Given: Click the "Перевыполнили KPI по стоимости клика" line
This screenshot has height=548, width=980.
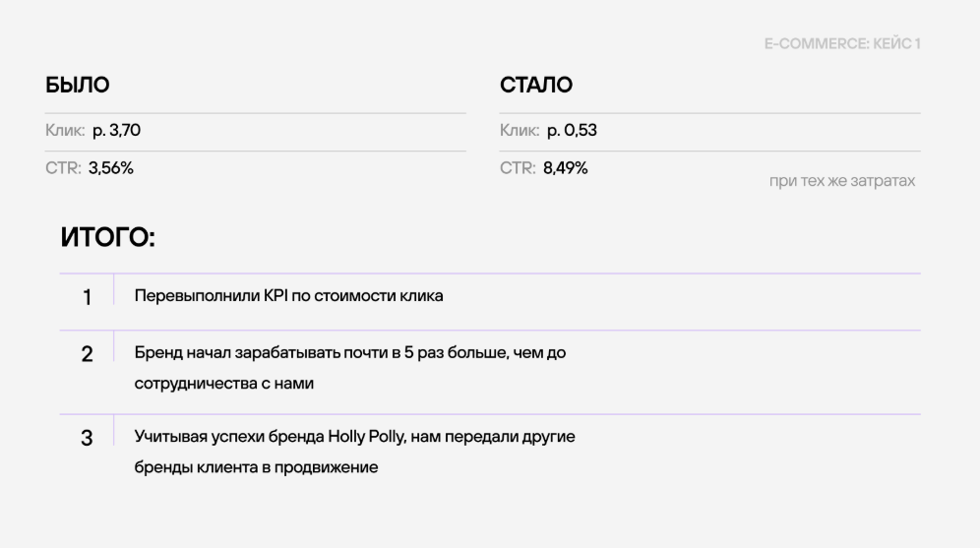Looking at the screenshot, I should click(288, 296).
